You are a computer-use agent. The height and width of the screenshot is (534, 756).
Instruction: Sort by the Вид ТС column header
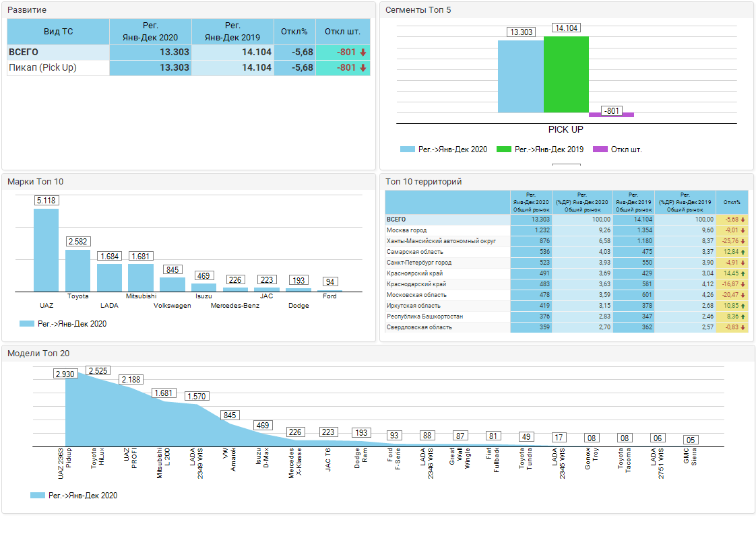(58, 32)
